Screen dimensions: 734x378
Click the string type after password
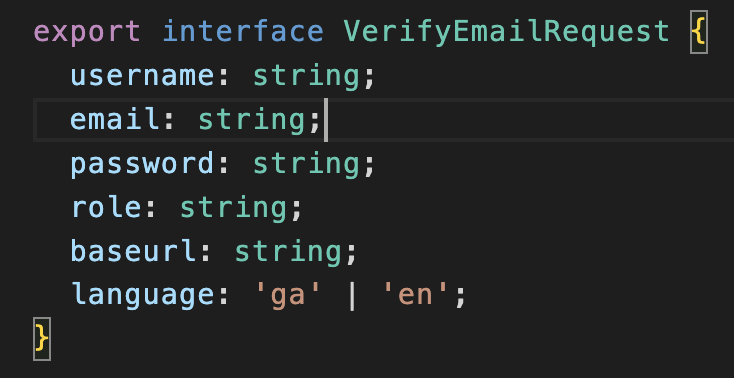307,163
